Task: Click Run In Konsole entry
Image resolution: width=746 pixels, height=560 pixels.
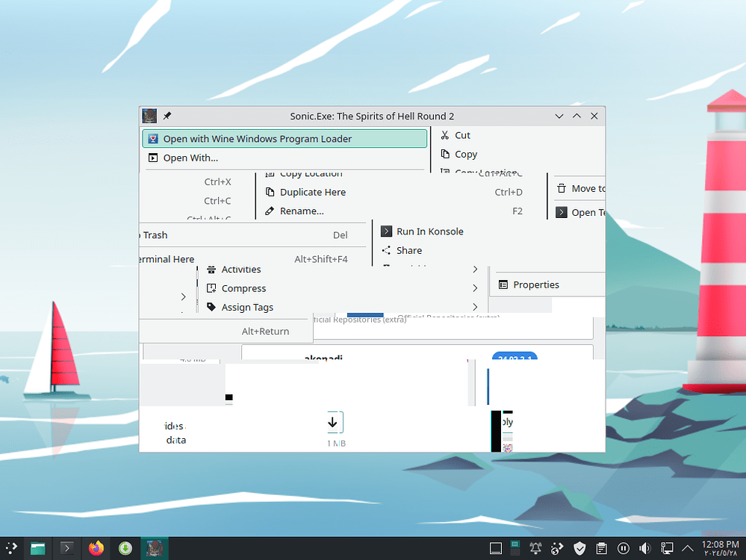Action: point(429,231)
